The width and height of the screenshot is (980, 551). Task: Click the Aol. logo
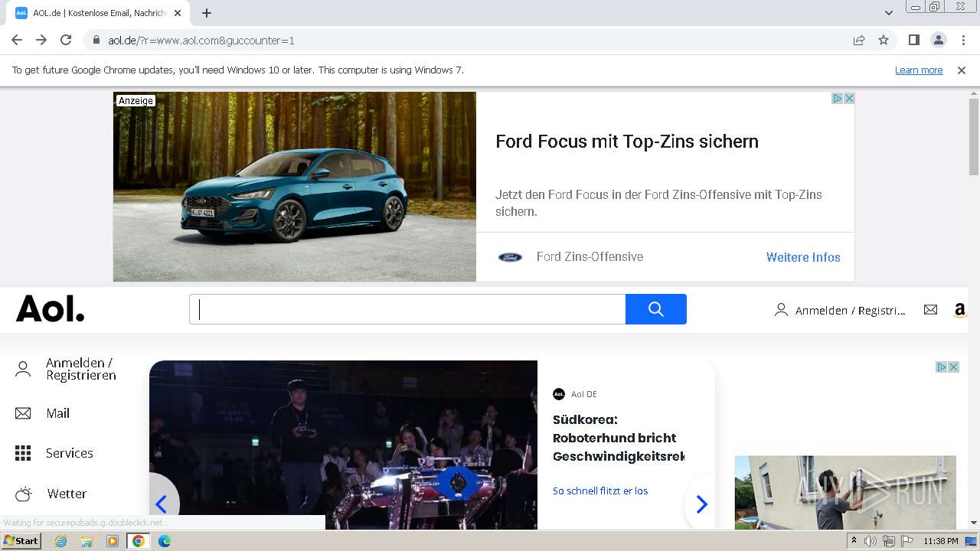[51, 308]
